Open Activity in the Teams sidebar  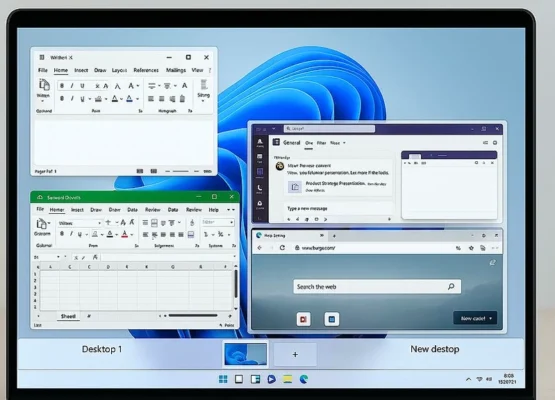(x=260, y=142)
